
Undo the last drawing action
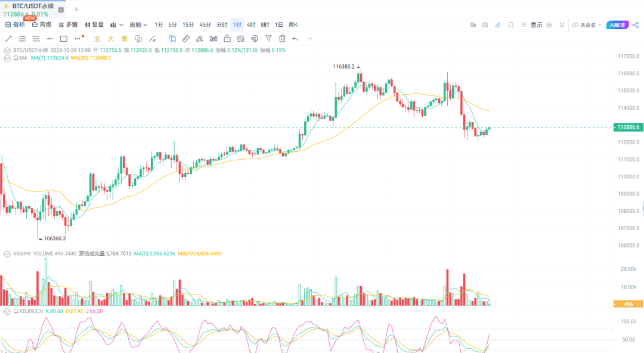(295, 39)
